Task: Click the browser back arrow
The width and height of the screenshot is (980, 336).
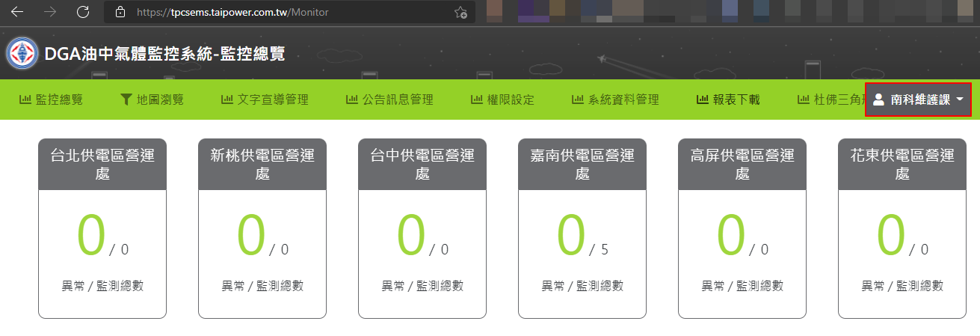Action: tap(17, 12)
